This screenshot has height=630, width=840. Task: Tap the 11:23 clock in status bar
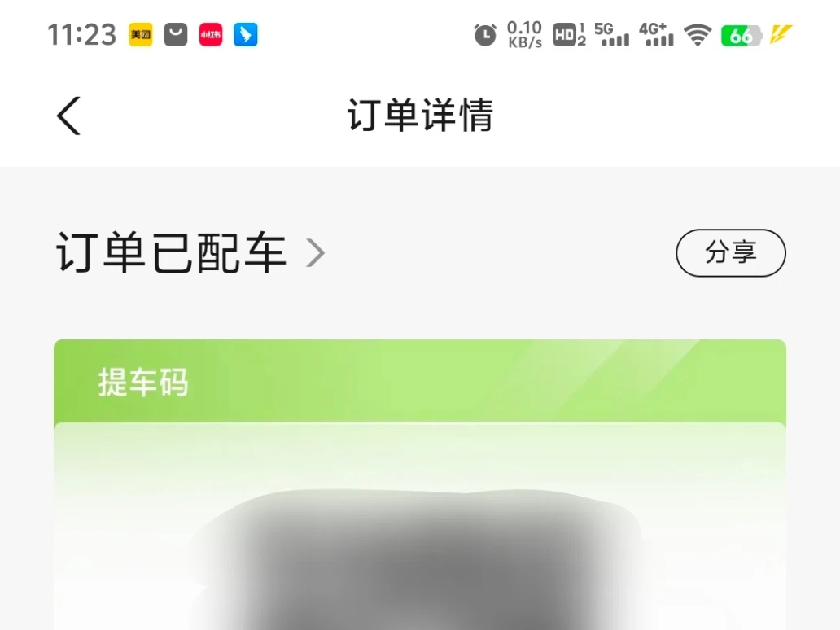click(81, 35)
